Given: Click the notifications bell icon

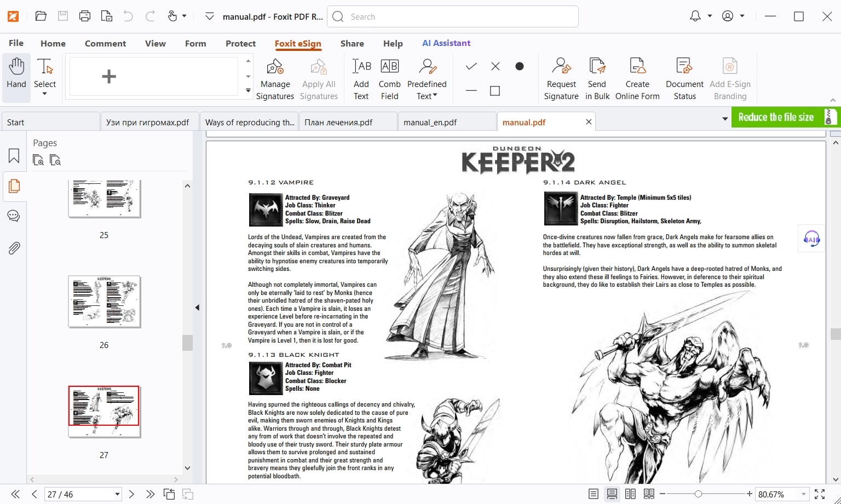Looking at the screenshot, I should pos(695,16).
